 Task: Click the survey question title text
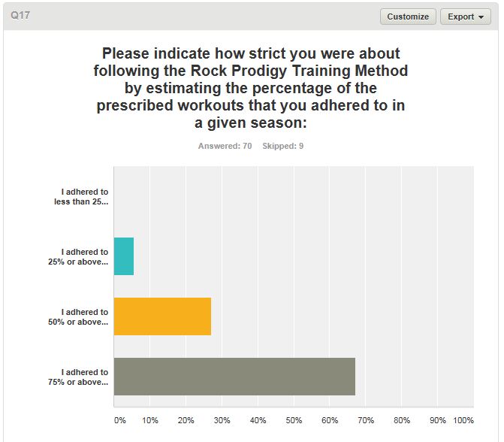(x=252, y=89)
